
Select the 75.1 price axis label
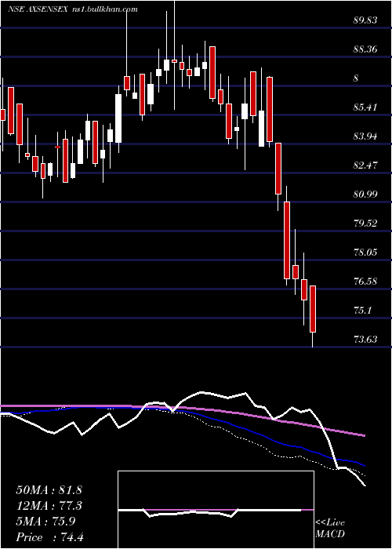pos(362,311)
